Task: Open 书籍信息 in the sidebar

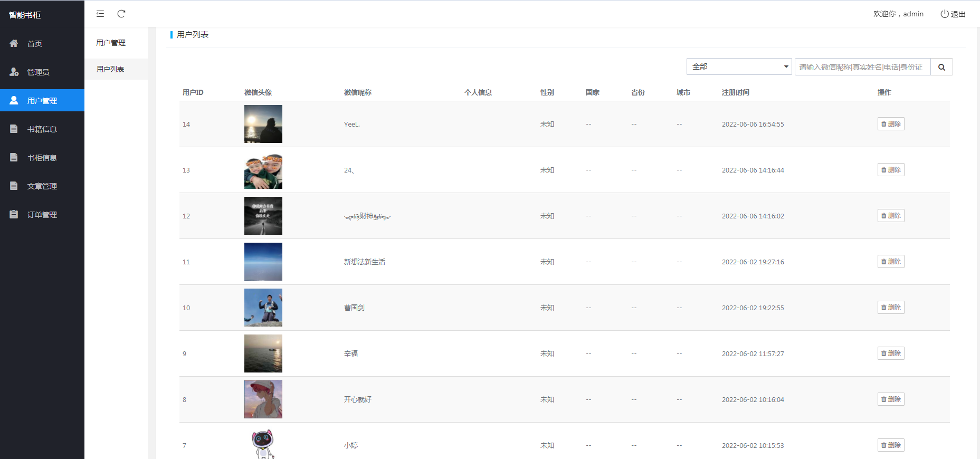Action: coord(42,129)
